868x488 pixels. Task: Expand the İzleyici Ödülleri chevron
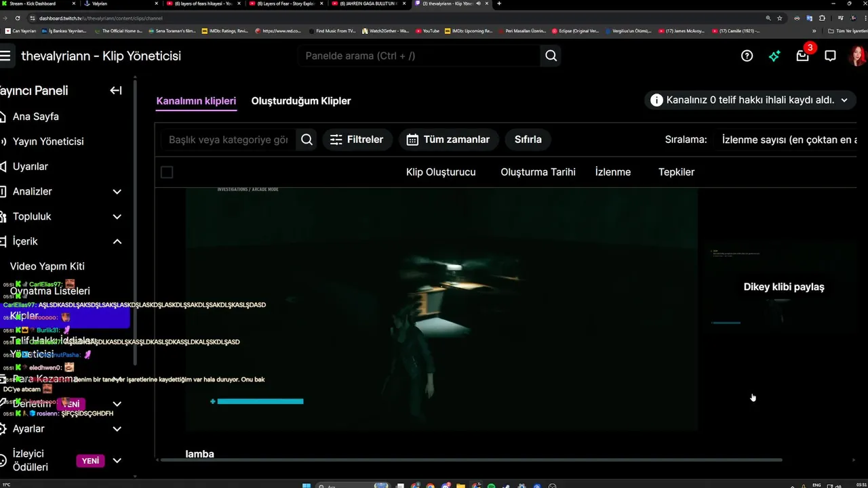(117, 461)
